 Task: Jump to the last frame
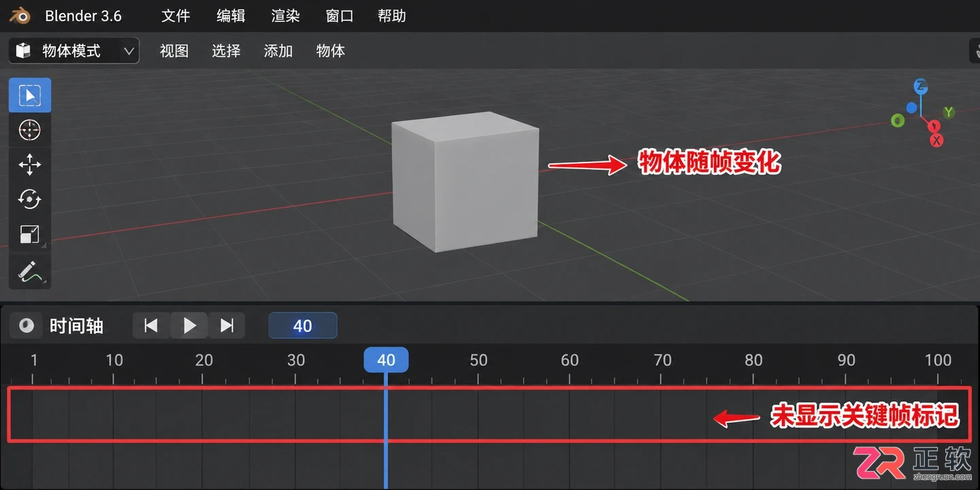[227, 326]
